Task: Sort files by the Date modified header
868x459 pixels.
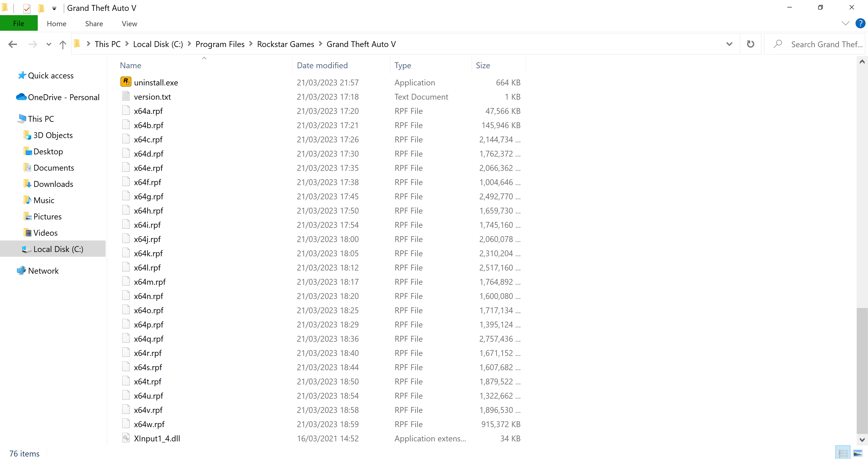Action: pos(322,65)
